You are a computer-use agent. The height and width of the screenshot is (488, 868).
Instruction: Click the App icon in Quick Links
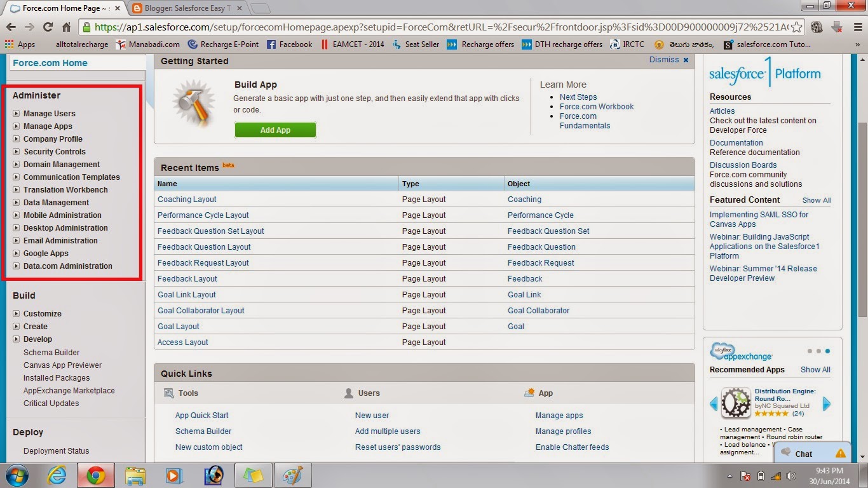(x=529, y=393)
